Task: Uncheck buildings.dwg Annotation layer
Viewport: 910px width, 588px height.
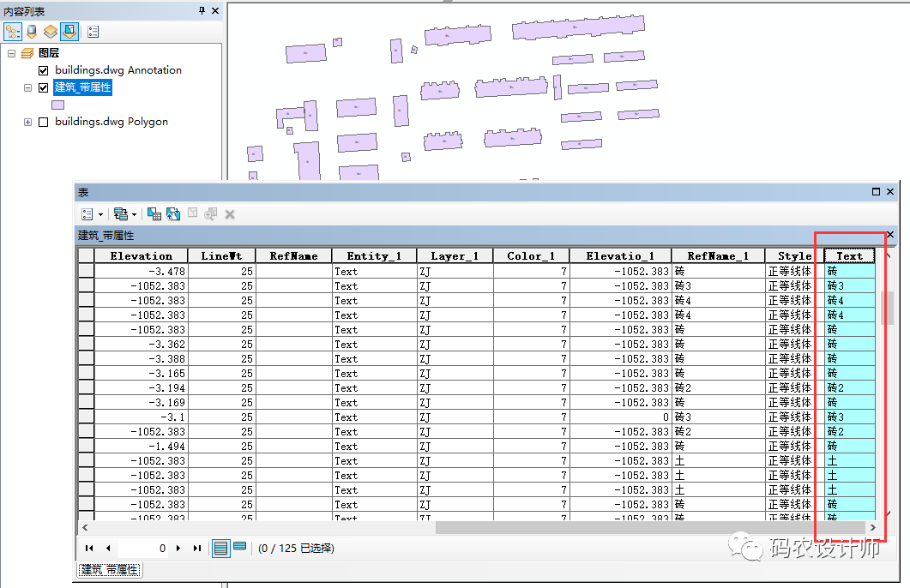Action: coord(44,70)
